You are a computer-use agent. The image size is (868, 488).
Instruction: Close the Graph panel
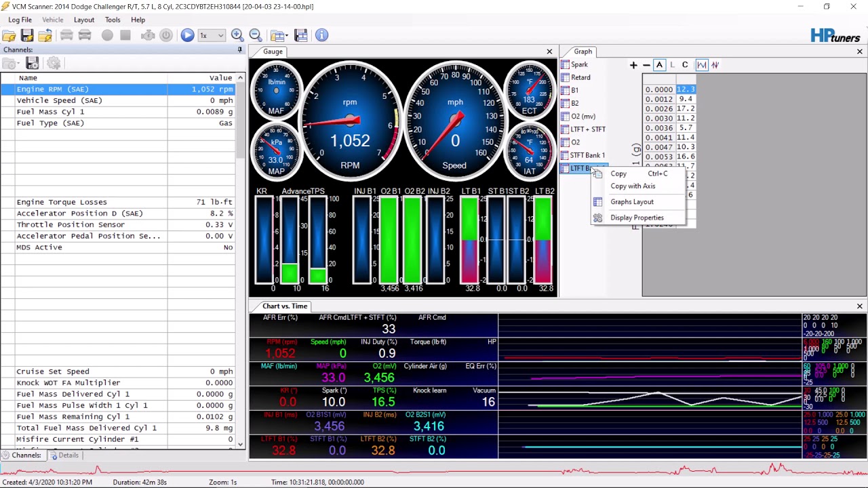tap(859, 52)
